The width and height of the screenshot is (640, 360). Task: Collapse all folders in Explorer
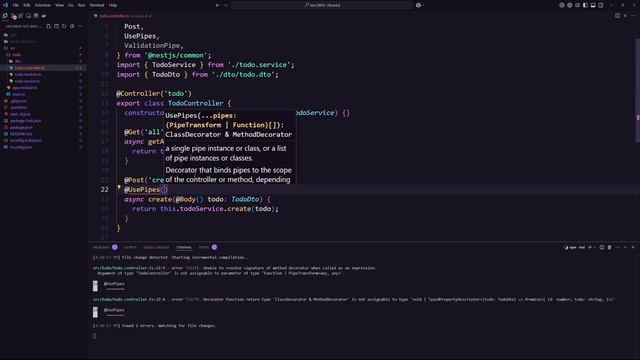click(x=72, y=26)
